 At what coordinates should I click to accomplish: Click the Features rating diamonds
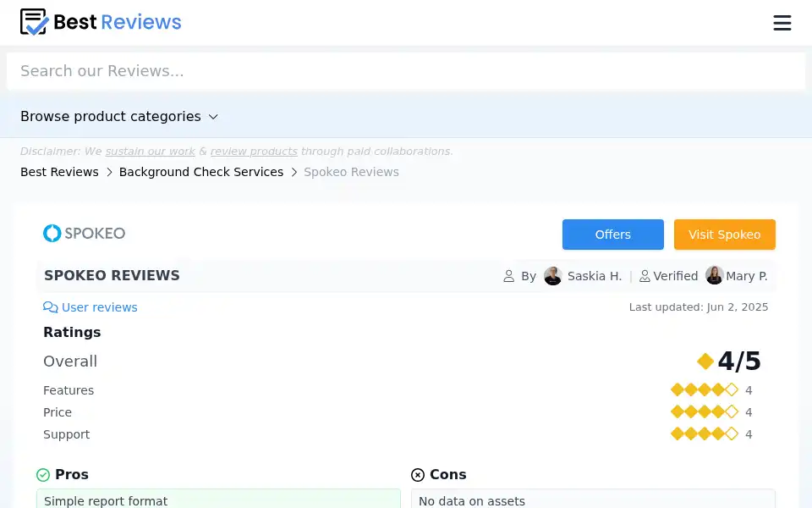[705, 389]
